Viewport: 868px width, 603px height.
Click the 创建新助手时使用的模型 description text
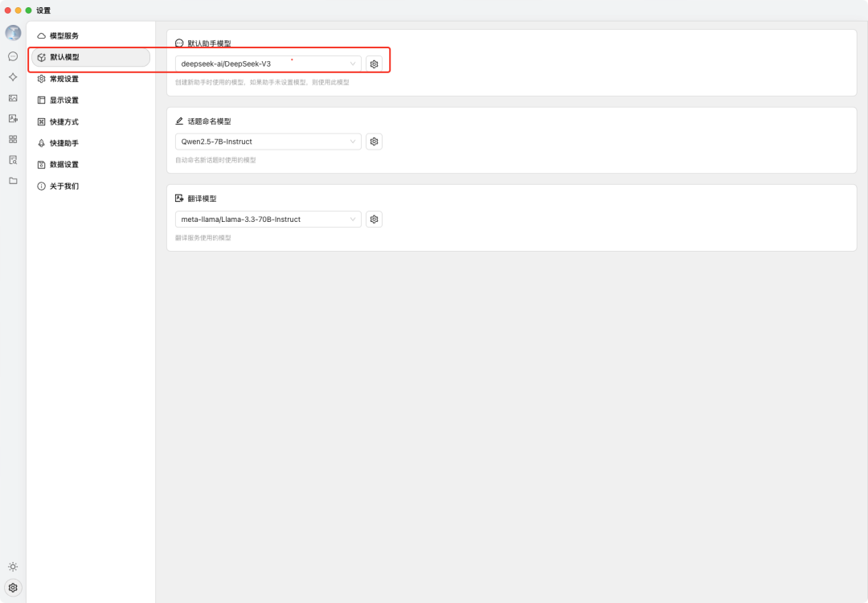coord(262,83)
